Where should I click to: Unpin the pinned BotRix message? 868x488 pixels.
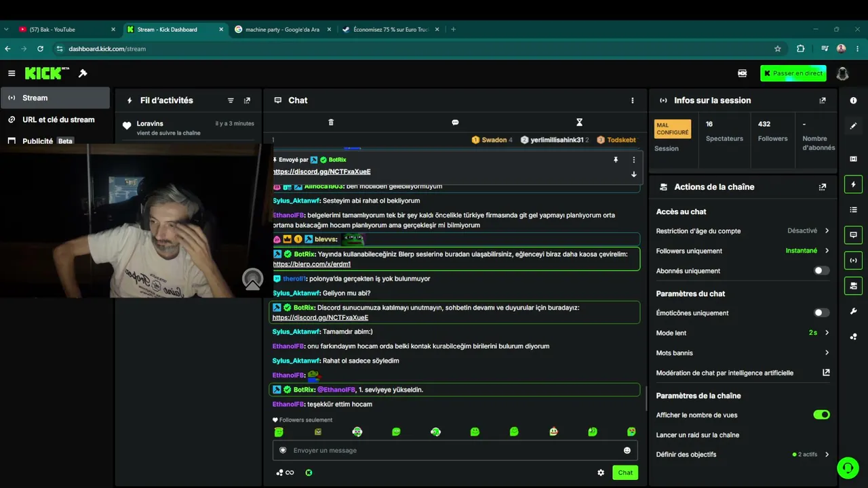(x=616, y=160)
